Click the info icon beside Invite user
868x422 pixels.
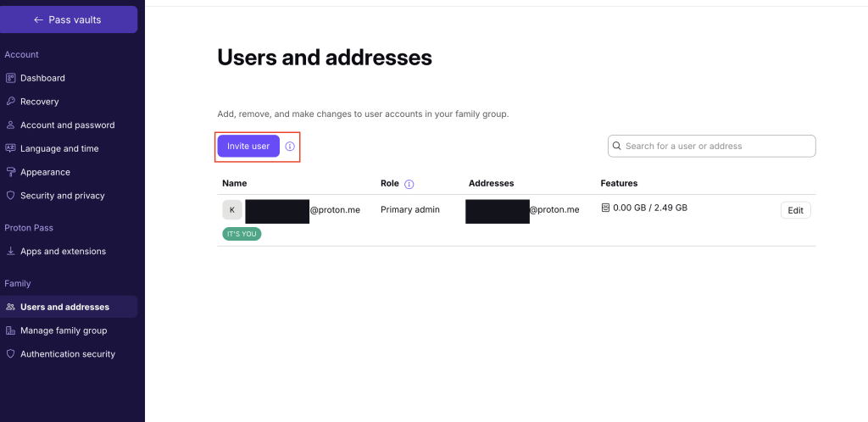pos(290,147)
